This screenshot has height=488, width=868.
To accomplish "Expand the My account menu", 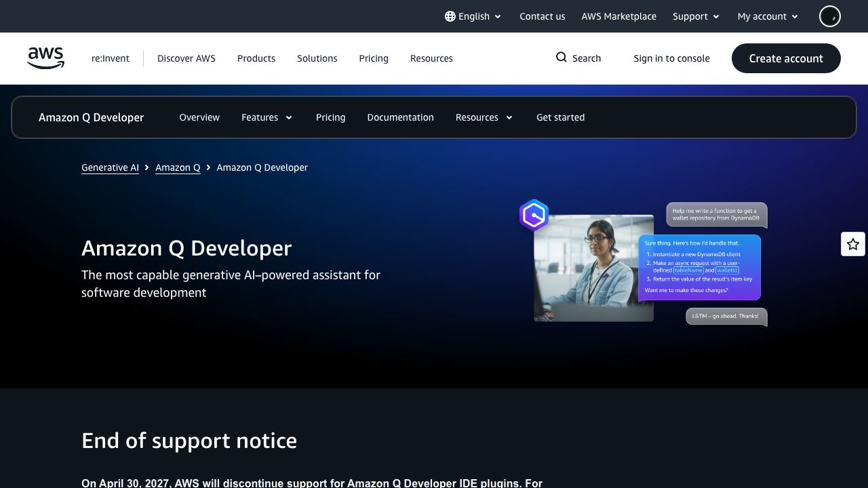I will click(x=768, y=16).
